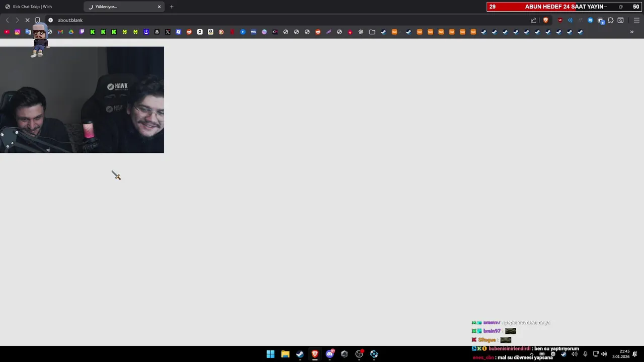Open the Google Drive bookmark icon
The height and width of the screenshot is (362, 644).
(x=71, y=32)
